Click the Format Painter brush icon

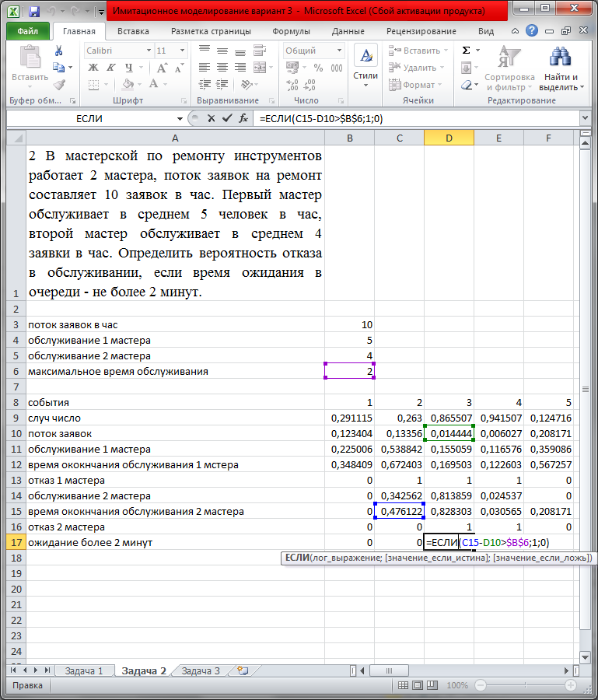pos(58,85)
